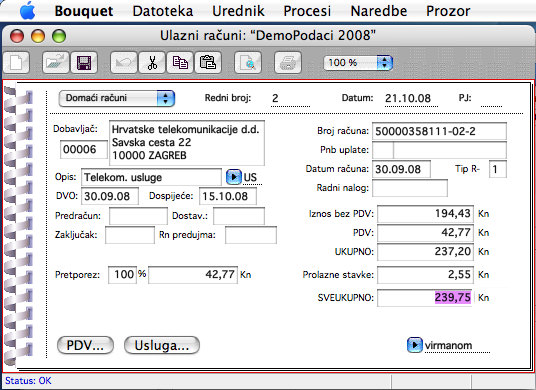The width and height of the screenshot is (536, 390).
Task: Click the wide Pnb uplate field
Action: click(x=450, y=150)
